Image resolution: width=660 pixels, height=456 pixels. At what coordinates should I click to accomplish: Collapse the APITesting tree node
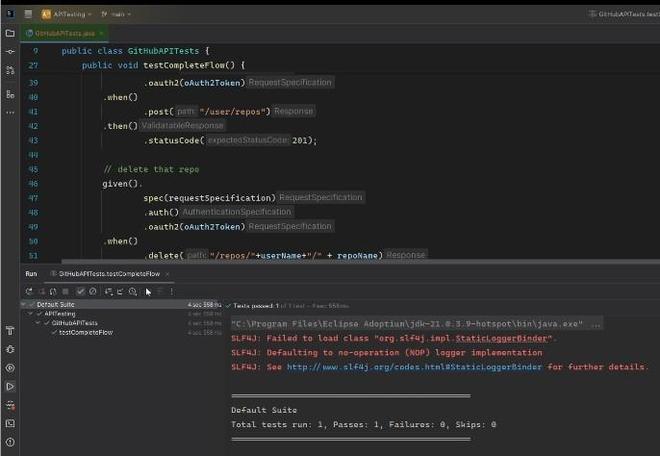coord(31,314)
